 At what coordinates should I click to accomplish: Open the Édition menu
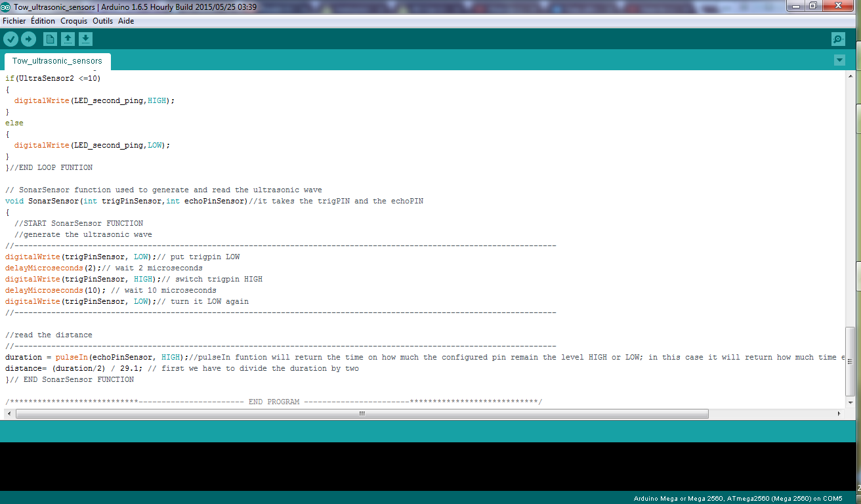[x=42, y=20]
